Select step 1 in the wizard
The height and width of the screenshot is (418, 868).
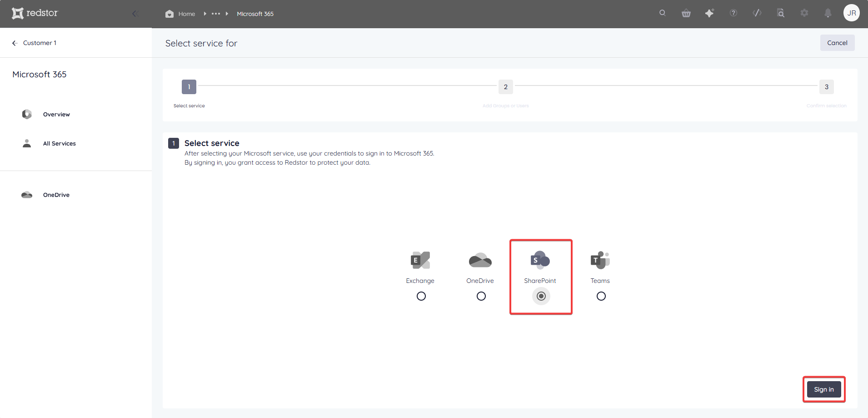[x=189, y=87]
